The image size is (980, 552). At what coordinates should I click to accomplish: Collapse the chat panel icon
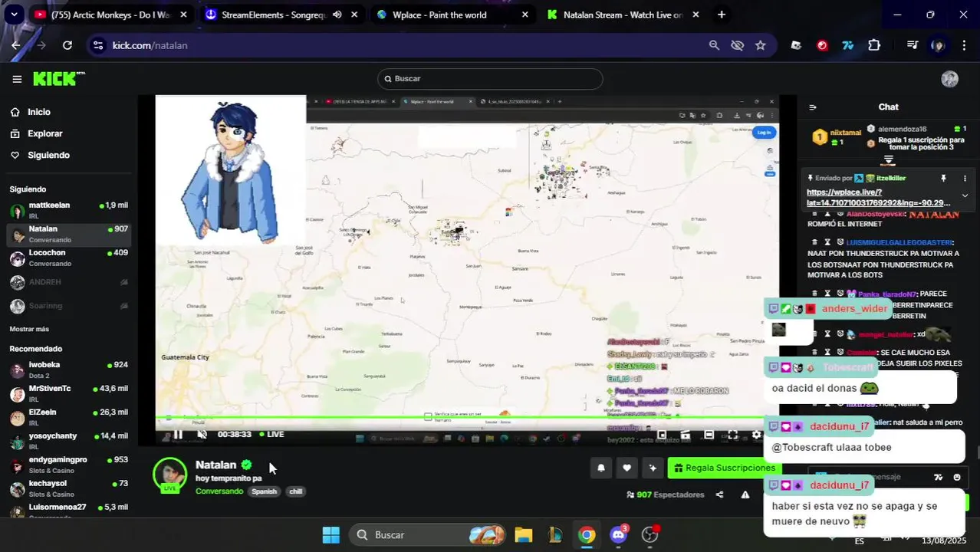(813, 107)
